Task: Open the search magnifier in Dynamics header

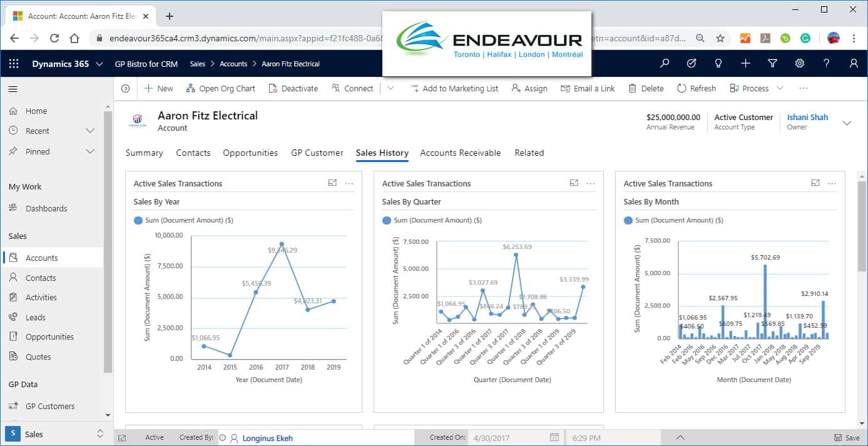Action: click(665, 64)
